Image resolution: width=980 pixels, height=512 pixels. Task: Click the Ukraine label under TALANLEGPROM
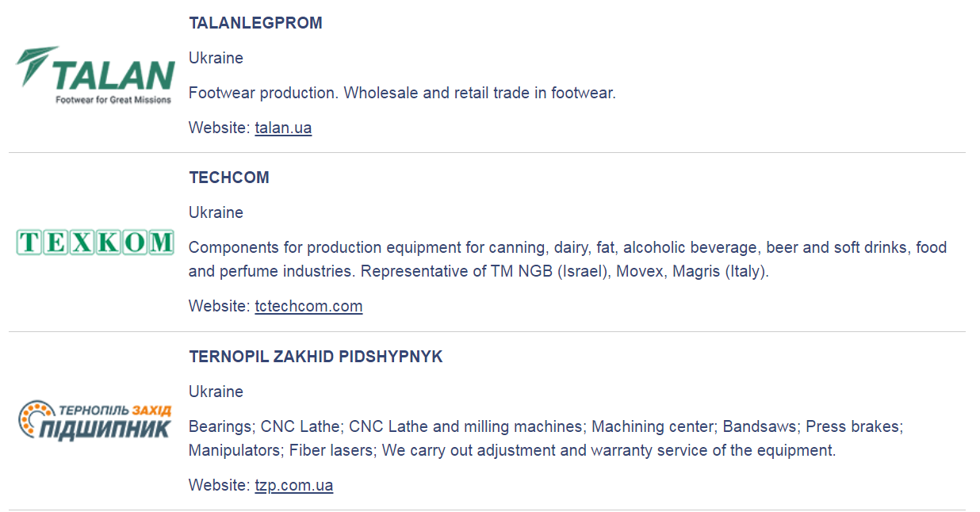click(216, 58)
